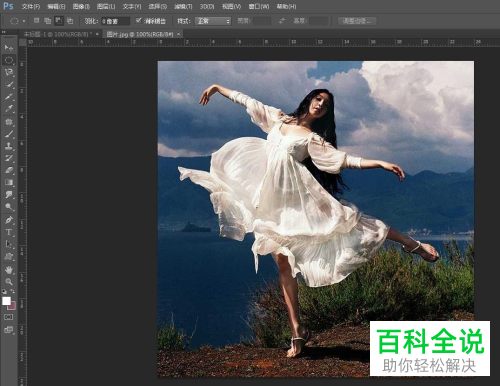Viewport: 500px width, 386px height.
Task: Open the 图层(L) menu
Action: 106,6
